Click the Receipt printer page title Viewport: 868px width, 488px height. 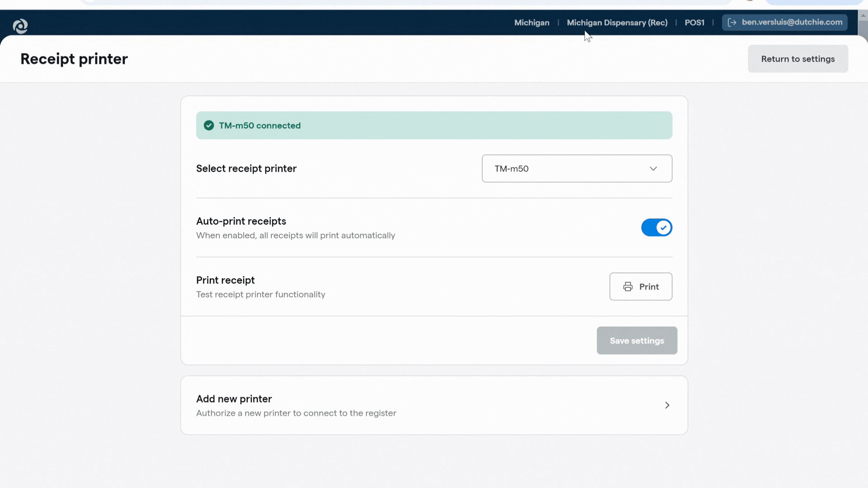pyautogui.click(x=74, y=59)
